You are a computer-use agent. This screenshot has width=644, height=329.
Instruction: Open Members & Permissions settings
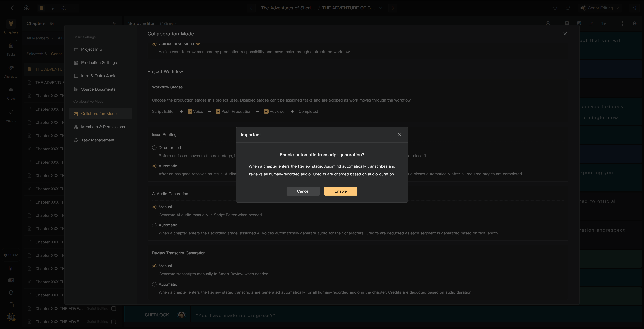tap(100, 127)
